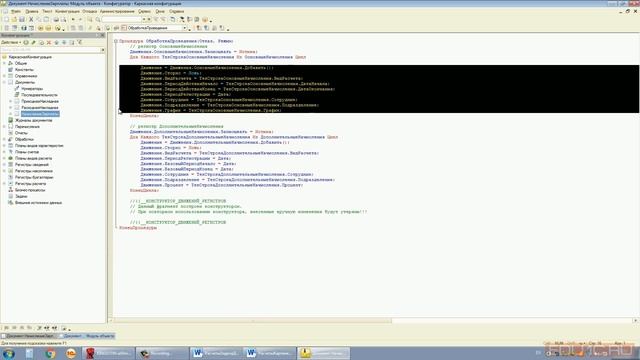Open the Сервис menu

tap(144, 11)
